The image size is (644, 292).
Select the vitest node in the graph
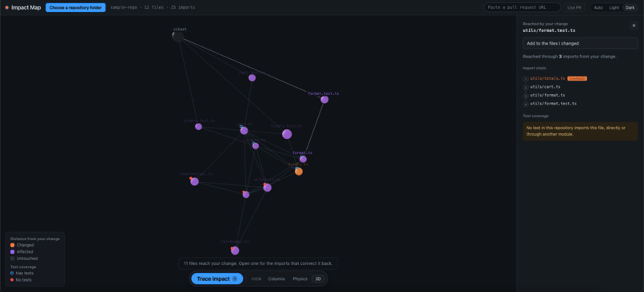click(x=177, y=37)
